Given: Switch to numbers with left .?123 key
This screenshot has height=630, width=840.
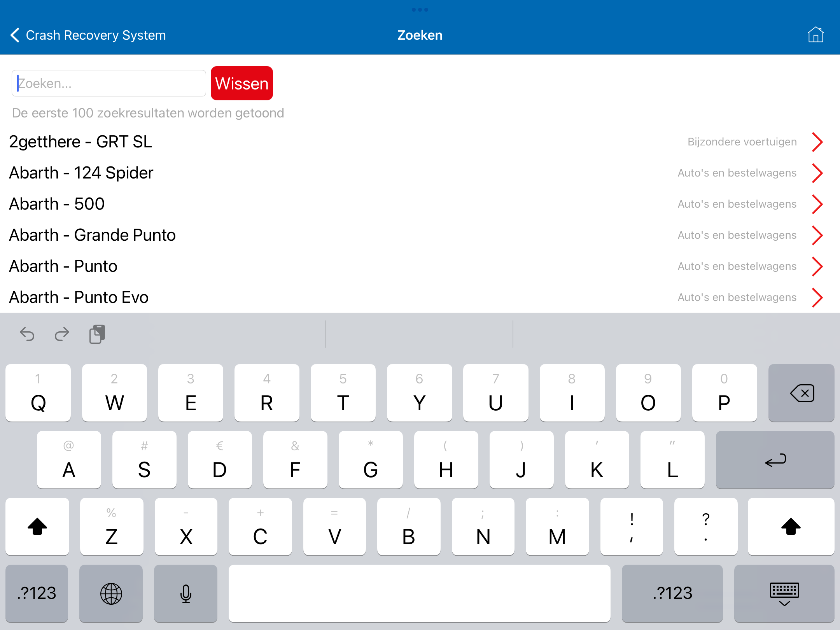Looking at the screenshot, I should [37, 593].
